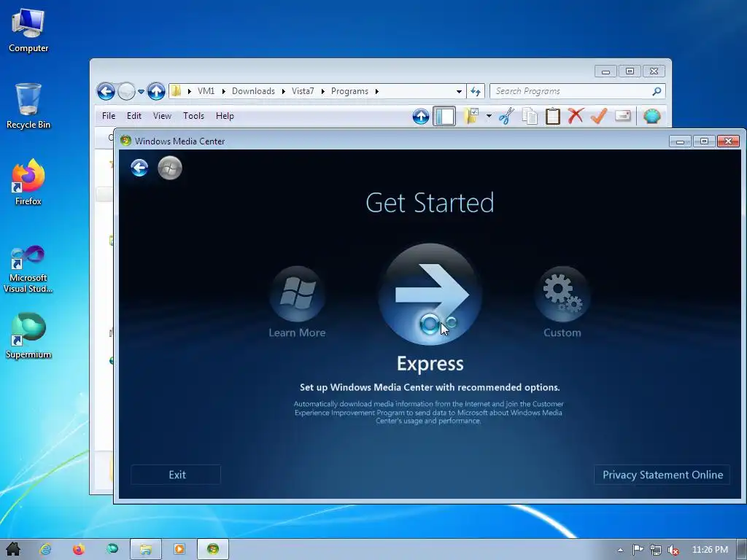Open Supermium from the taskbar

112,549
